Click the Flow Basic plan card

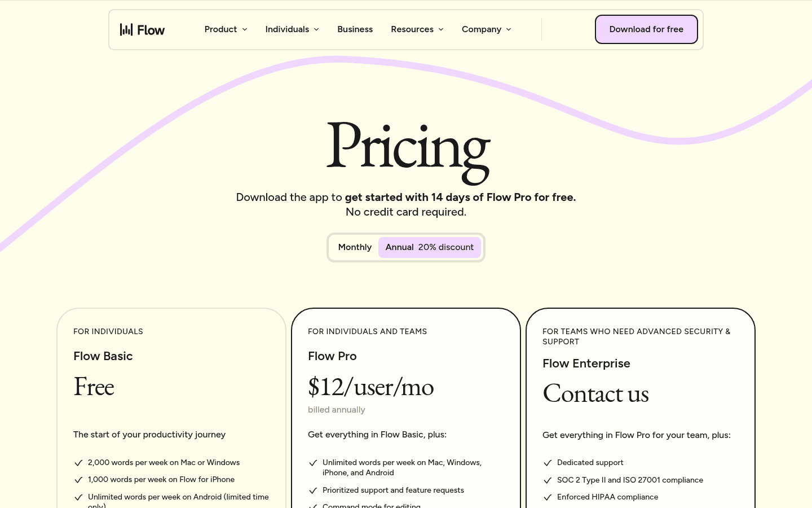point(171,408)
